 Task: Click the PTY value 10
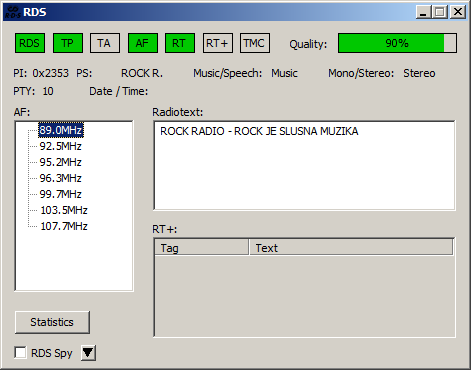point(48,91)
